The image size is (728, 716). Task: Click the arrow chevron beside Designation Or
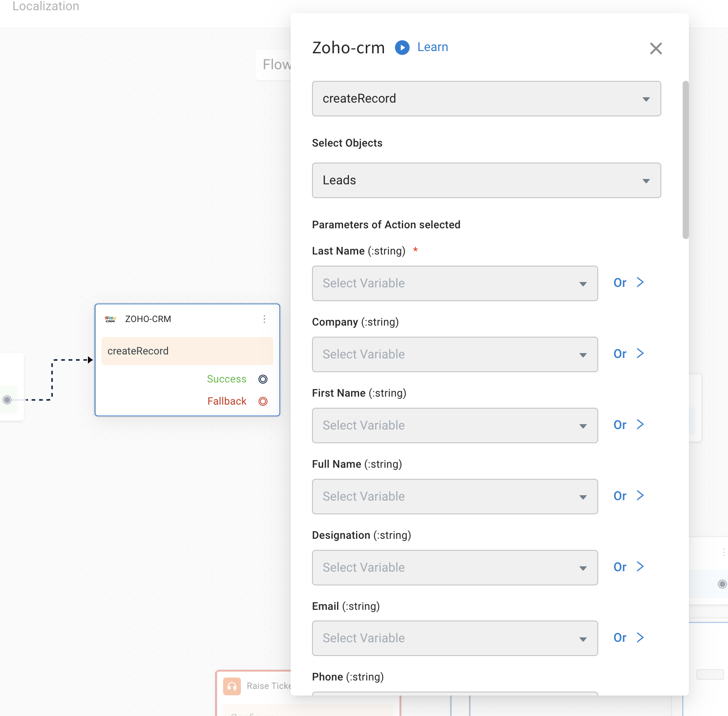[640, 567]
